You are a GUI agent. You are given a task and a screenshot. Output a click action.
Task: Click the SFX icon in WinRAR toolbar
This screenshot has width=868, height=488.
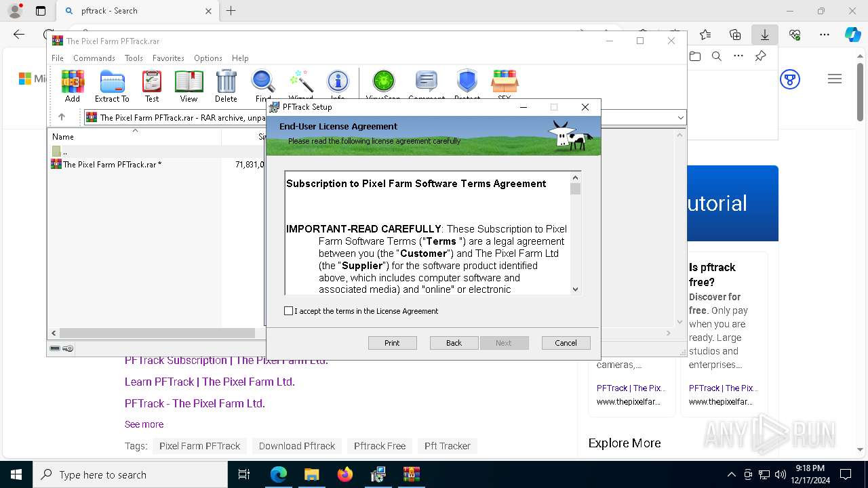(504, 85)
